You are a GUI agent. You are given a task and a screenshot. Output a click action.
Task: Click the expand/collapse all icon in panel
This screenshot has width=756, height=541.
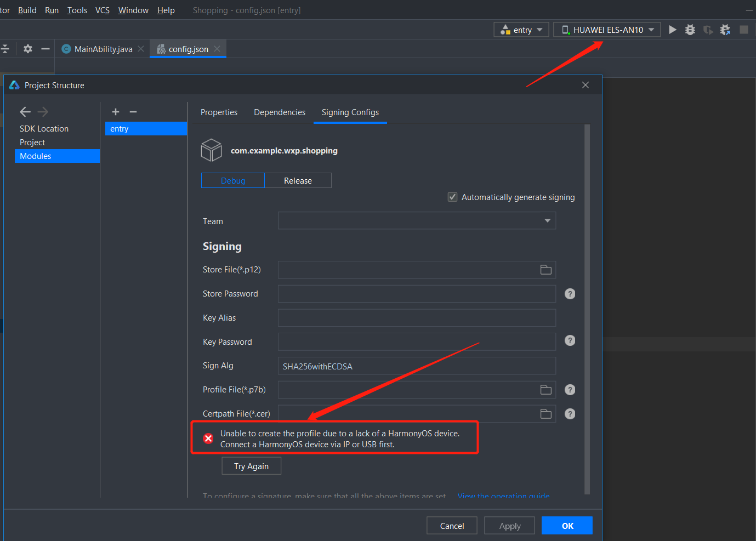pyautogui.click(x=5, y=49)
